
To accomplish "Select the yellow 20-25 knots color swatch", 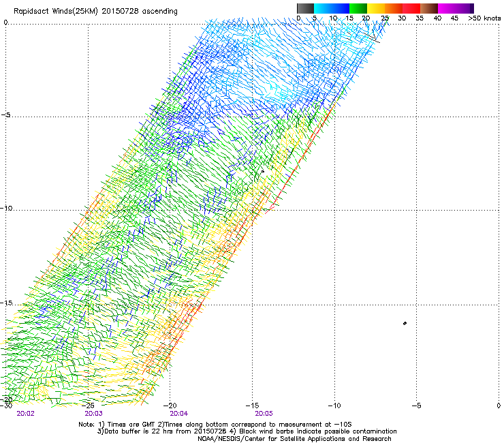I will click(376, 8).
